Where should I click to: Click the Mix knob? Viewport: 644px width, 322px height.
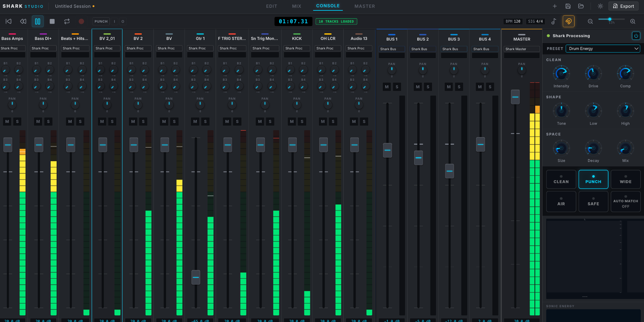pyautogui.click(x=625, y=148)
